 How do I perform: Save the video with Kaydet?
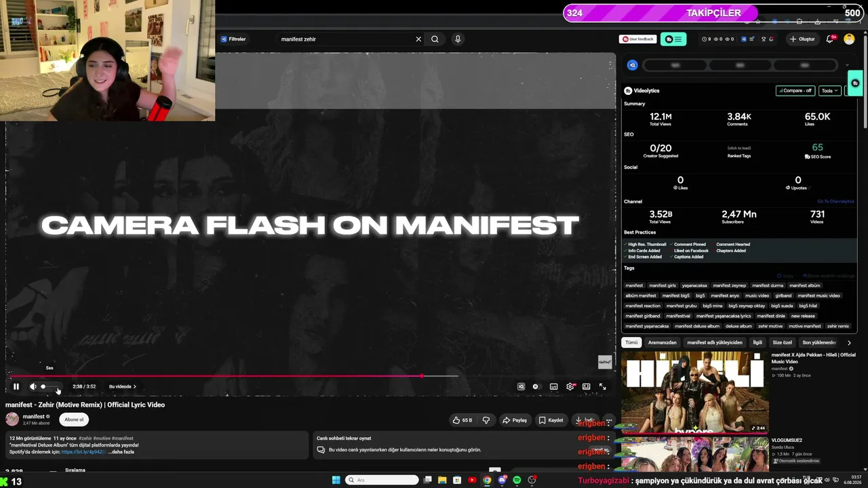(551, 420)
